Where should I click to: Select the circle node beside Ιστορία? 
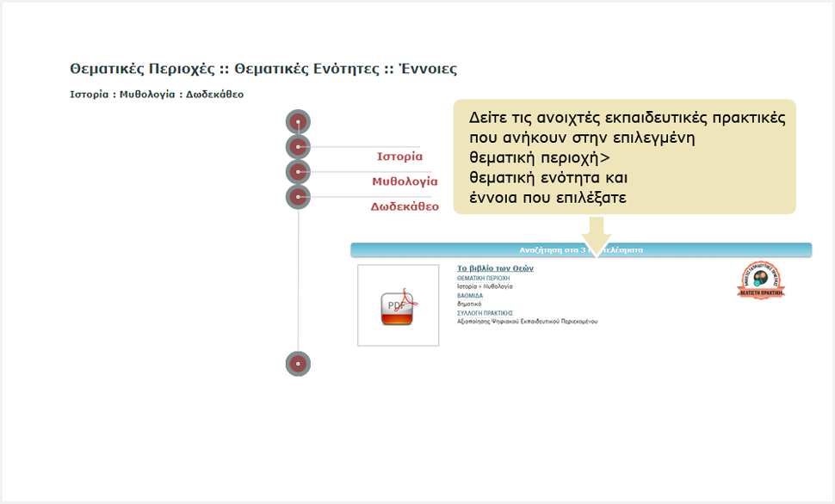[x=298, y=147]
